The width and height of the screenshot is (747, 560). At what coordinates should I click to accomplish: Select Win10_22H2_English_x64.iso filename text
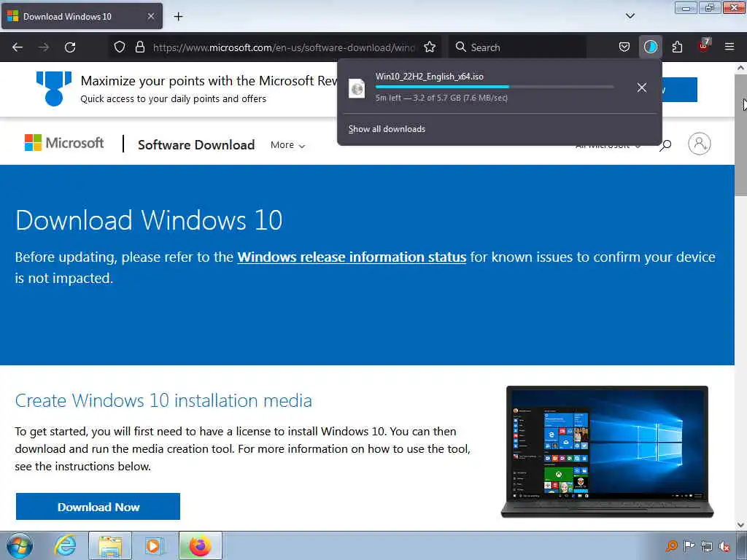(x=429, y=77)
